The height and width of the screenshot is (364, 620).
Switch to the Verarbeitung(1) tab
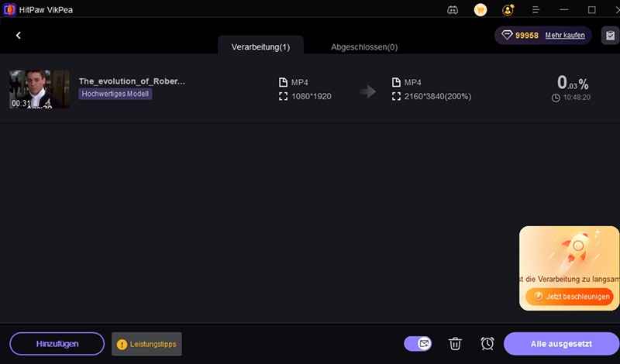(x=260, y=46)
